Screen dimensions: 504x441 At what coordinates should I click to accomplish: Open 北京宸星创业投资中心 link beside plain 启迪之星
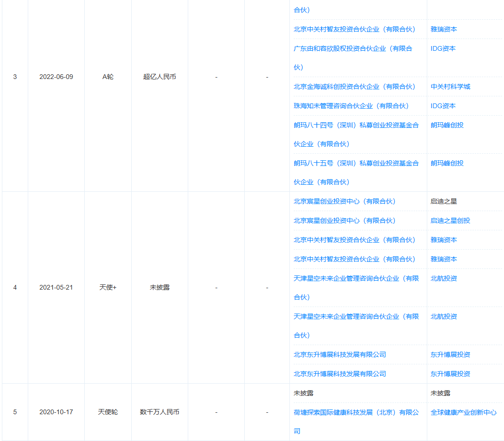pyautogui.click(x=344, y=201)
